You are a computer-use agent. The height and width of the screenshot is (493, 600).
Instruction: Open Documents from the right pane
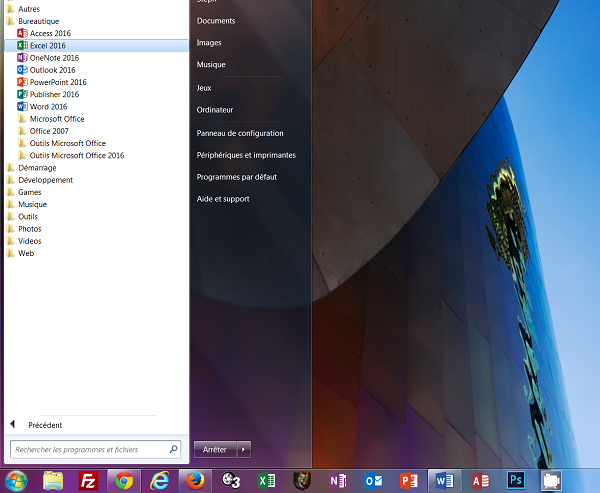[x=216, y=21]
